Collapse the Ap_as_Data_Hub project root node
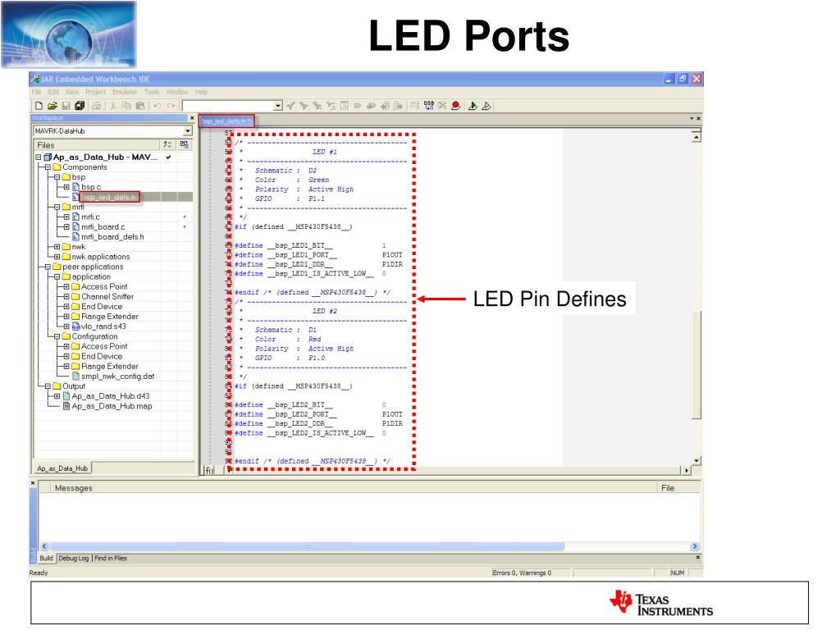Image resolution: width=840 pixels, height=630 pixels. (x=38, y=157)
